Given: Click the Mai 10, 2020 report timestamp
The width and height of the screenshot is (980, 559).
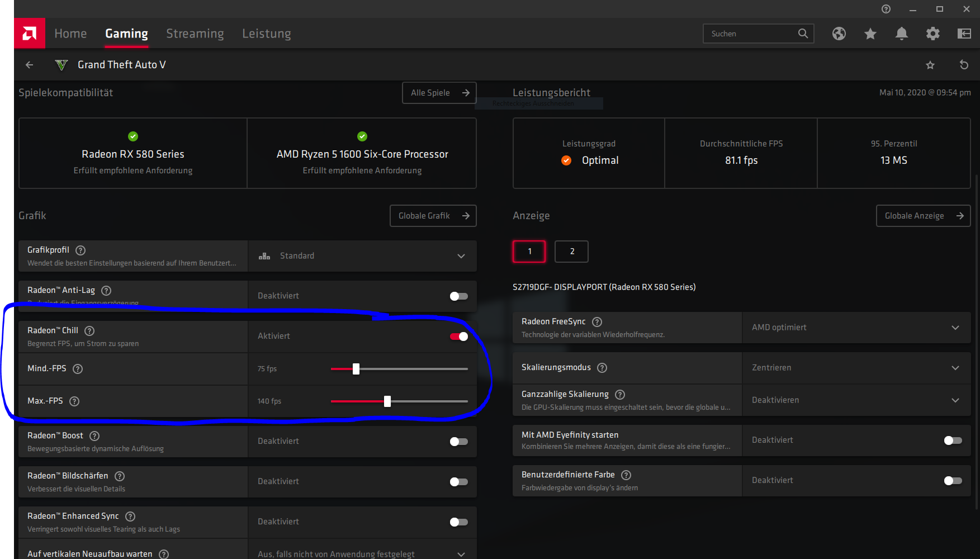Looking at the screenshot, I should tap(925, 93).
